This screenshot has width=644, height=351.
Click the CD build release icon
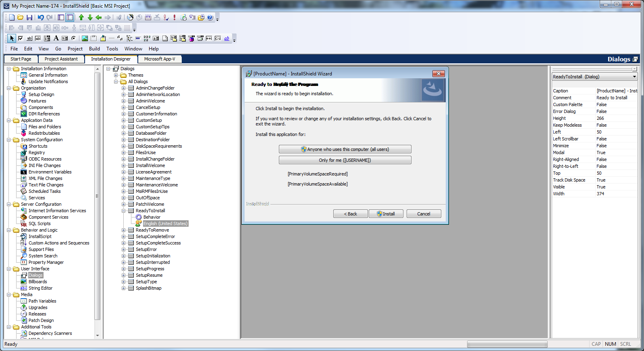[130, 17]
